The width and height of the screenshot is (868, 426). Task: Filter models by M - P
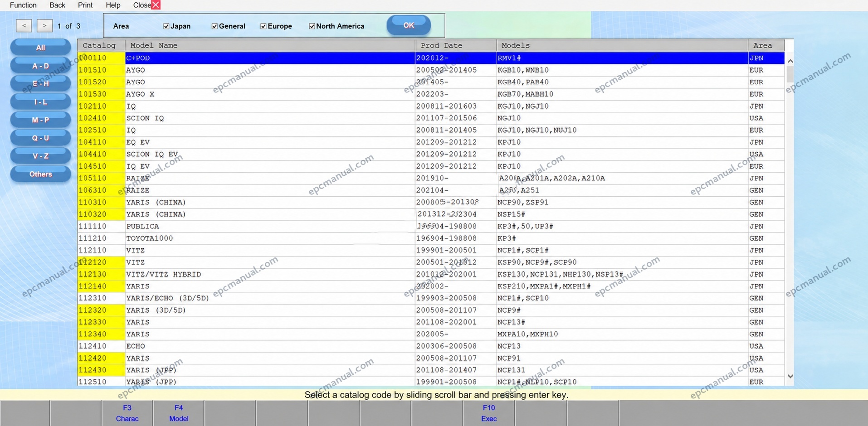pos(40,120)
